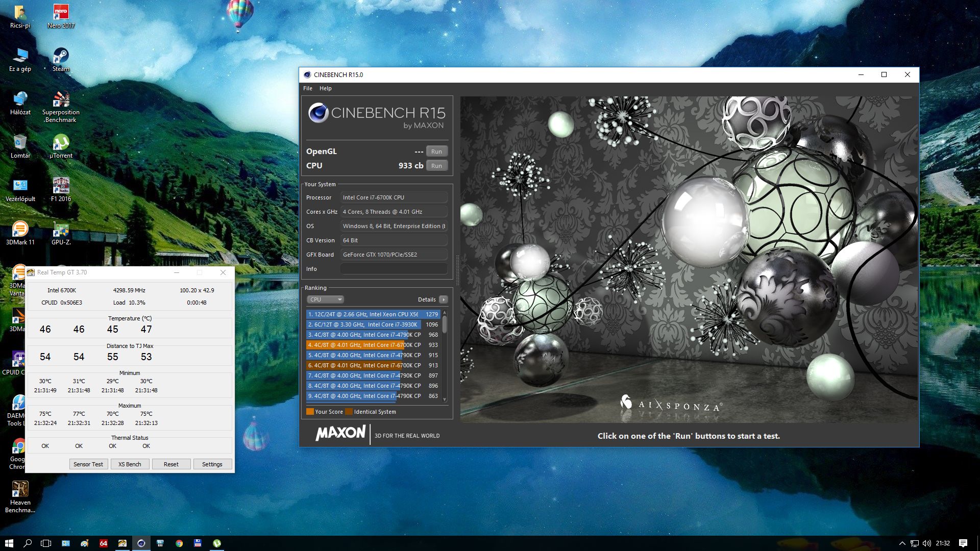
Task: Run the CPU benchmark test
Action: click(x=436, y=166)
